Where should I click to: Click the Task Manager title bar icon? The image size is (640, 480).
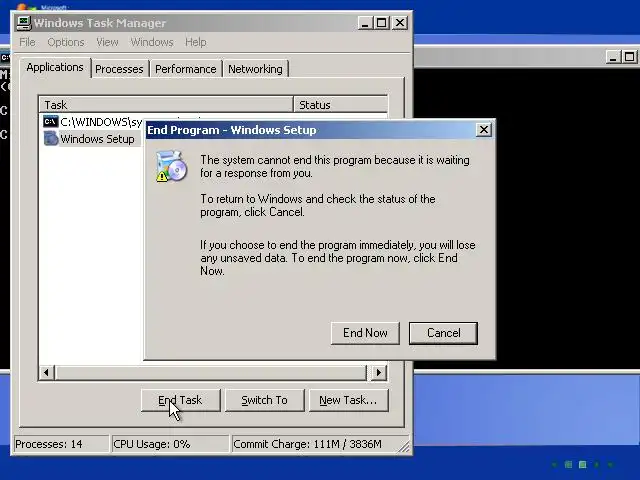[24, 22]
